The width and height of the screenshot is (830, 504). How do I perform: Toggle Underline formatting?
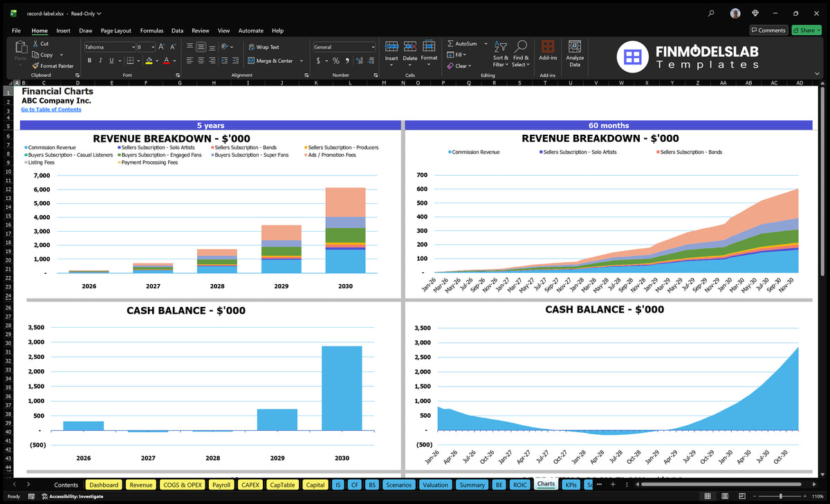[111, 61]
